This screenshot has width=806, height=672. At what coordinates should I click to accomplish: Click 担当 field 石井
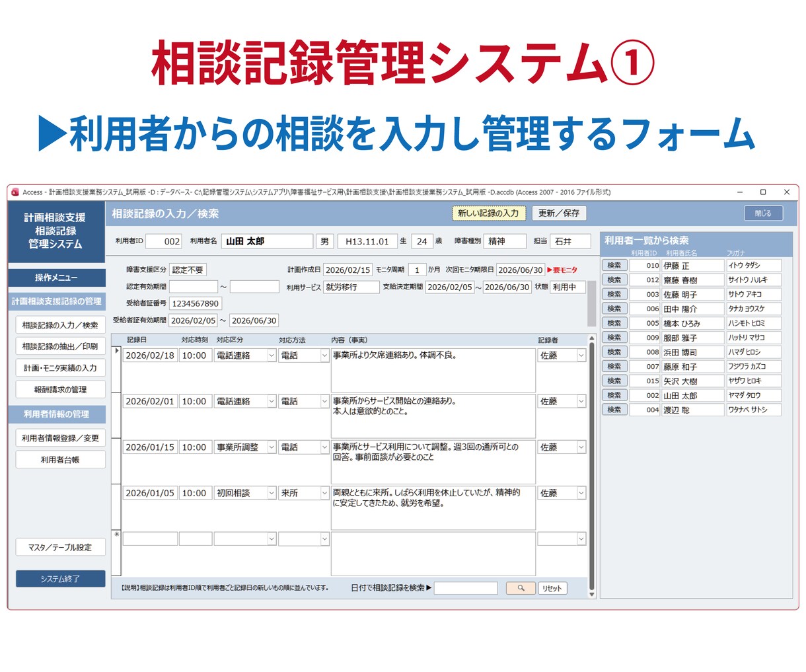point(571,241)
